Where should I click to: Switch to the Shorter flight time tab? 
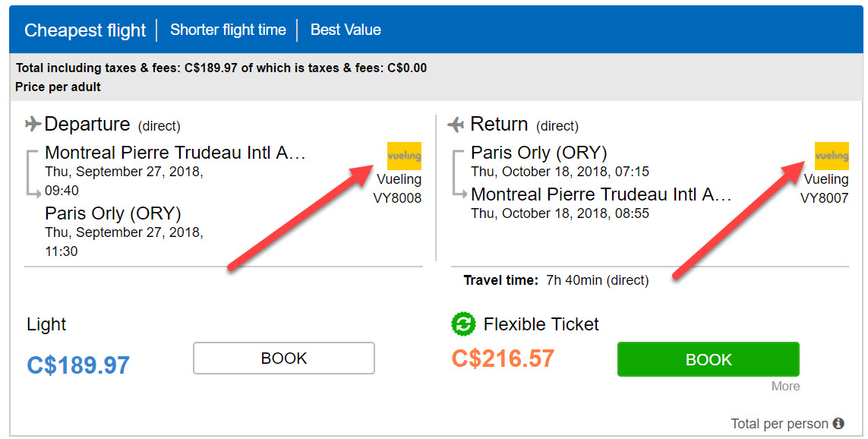click(228, 30)
